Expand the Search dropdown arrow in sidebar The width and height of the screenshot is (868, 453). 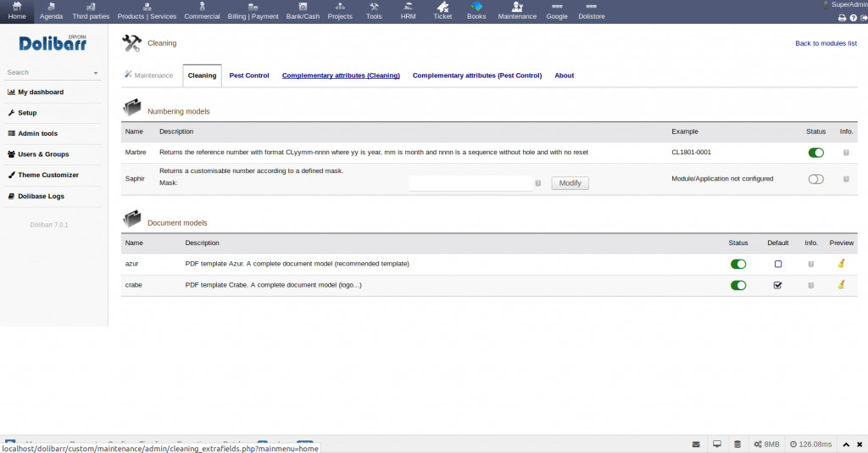(96, 73)
